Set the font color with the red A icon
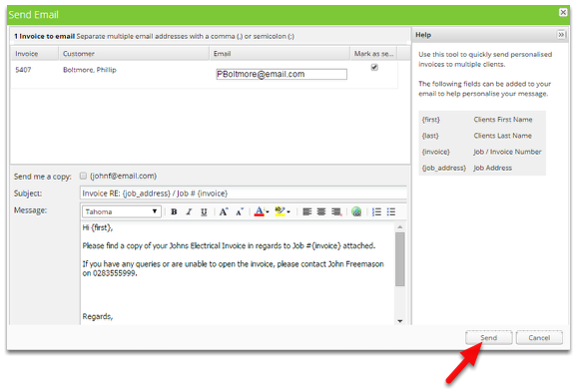 coord(260,211)
